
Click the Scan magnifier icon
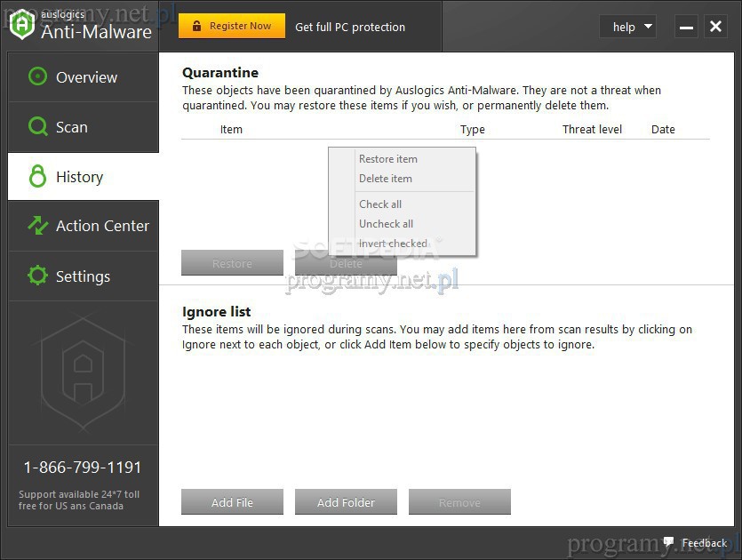[x=37, y=127]
